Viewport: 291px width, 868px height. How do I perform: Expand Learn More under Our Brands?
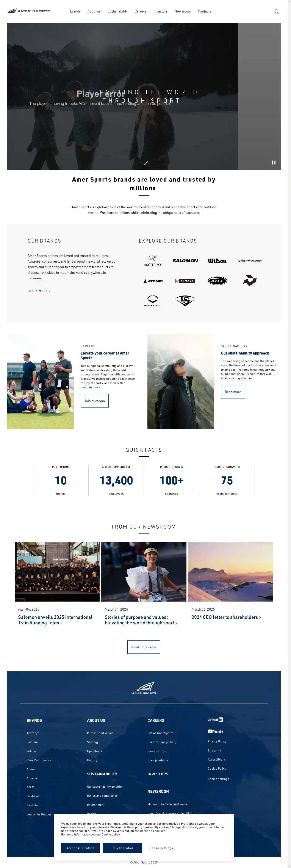(x=39, y=291)
